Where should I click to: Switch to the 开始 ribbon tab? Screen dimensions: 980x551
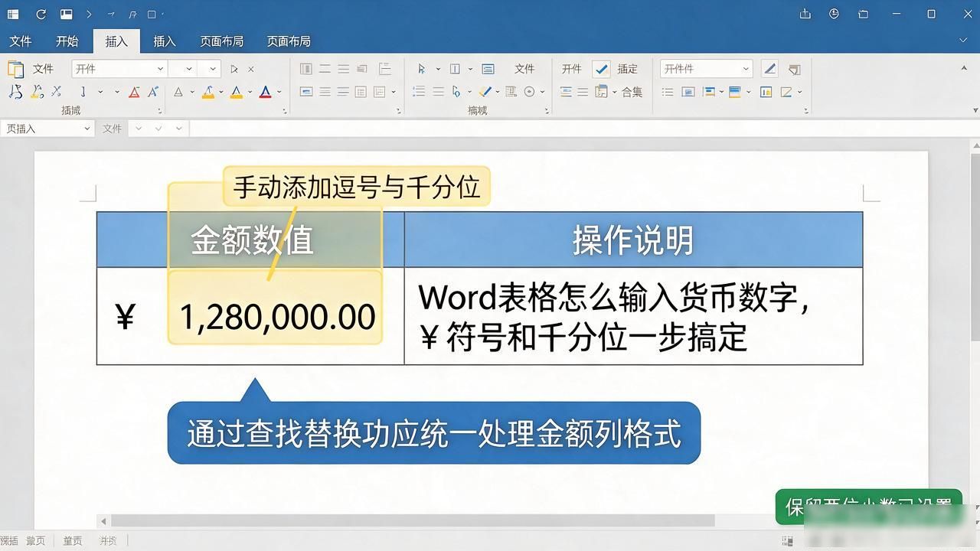(67, 41)
